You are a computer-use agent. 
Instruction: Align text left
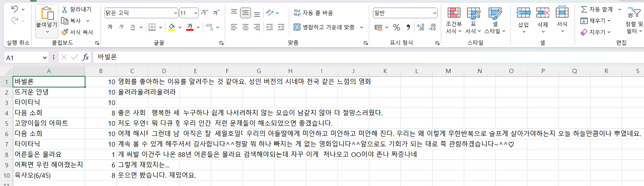[234, 27]
